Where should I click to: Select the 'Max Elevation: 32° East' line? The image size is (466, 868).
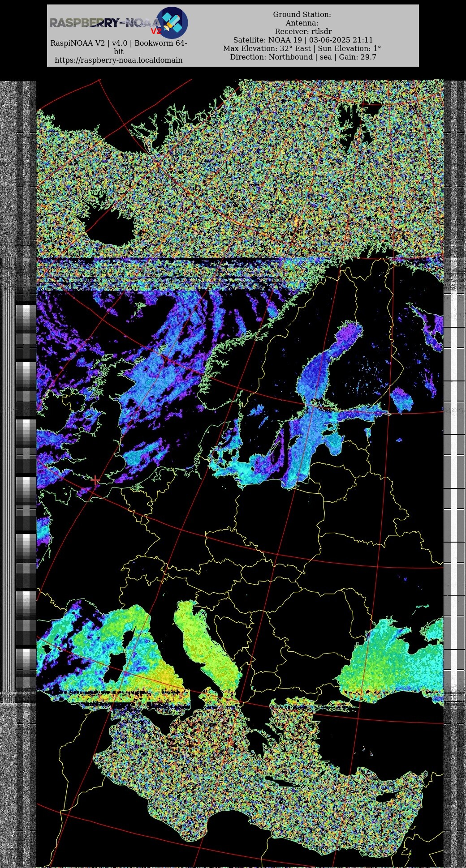point(267,48)
